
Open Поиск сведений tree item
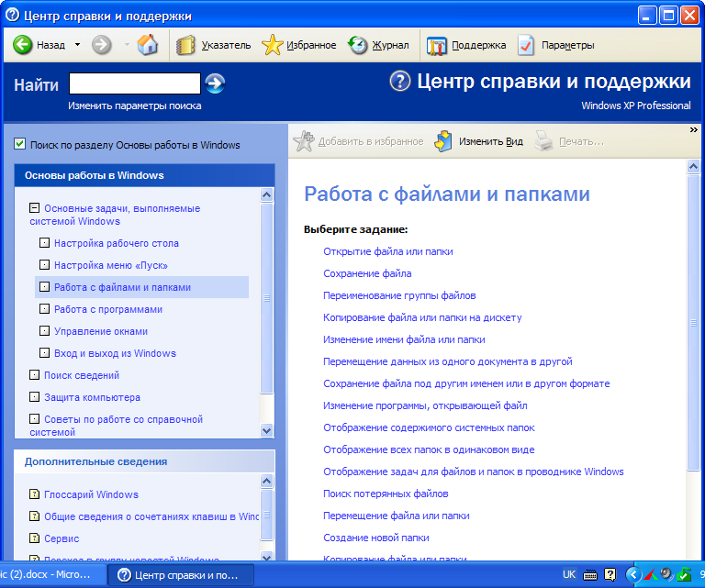tap(82, 375)
